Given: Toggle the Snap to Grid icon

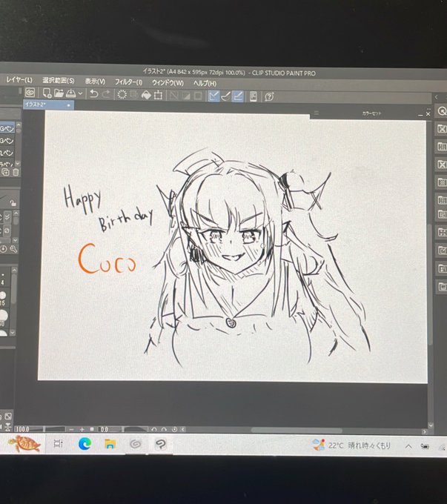Looking at the screenshot, I should pyautogui.click(x=238, y=96).
